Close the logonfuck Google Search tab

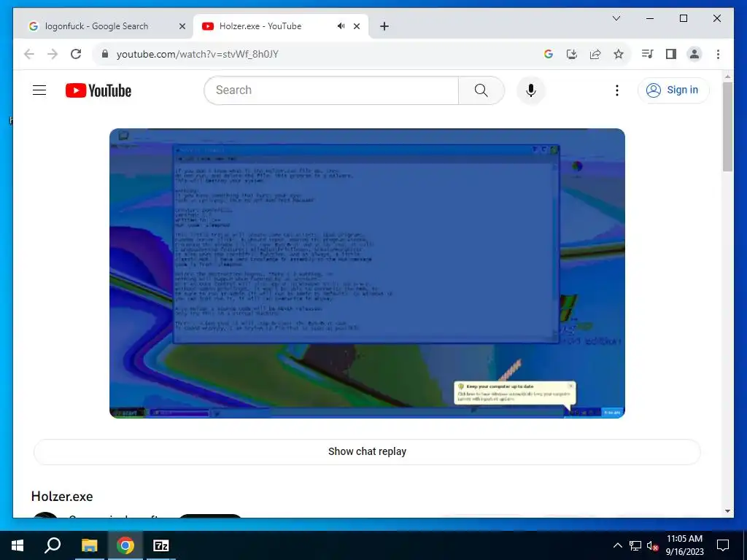[182, 26]
